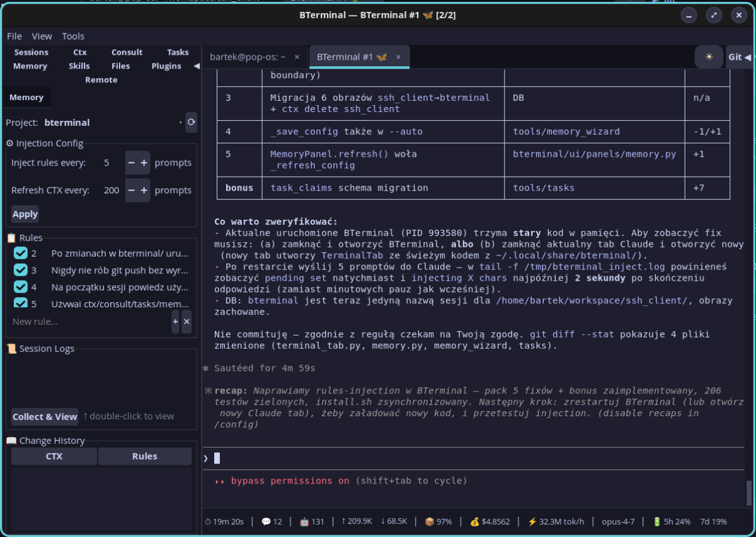Switch to the Sessions panel

(31, 52)
